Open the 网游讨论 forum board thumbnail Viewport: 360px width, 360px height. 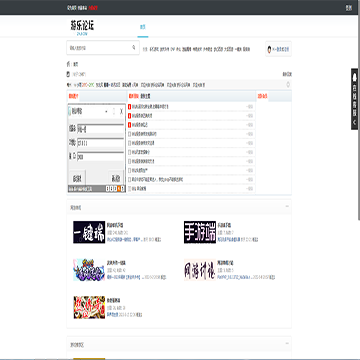200,270
